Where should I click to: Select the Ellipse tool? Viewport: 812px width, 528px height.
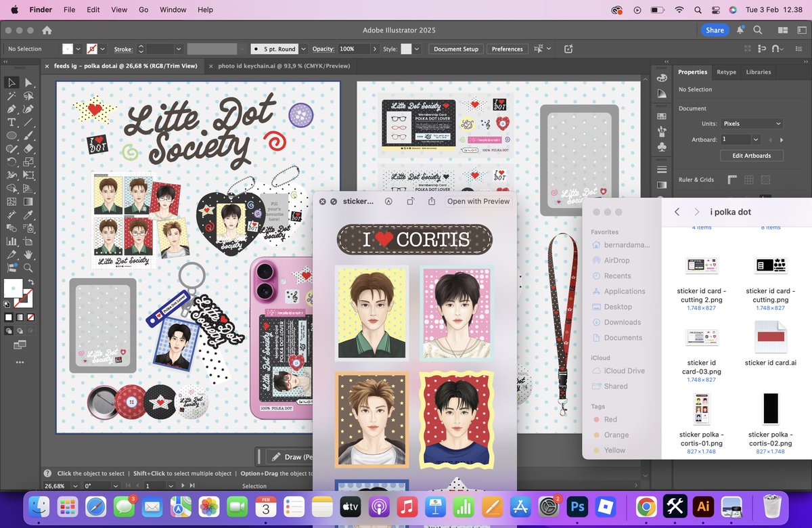pos(12,135)
